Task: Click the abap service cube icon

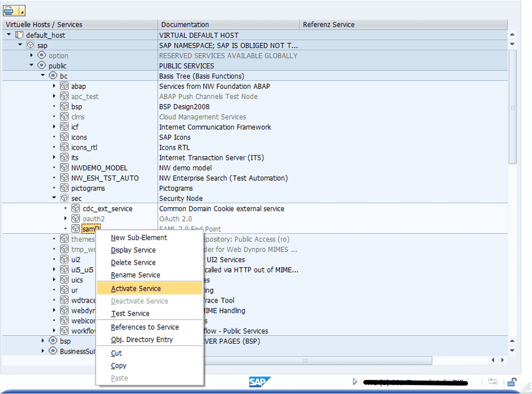Action: click(x=64, y=86)
